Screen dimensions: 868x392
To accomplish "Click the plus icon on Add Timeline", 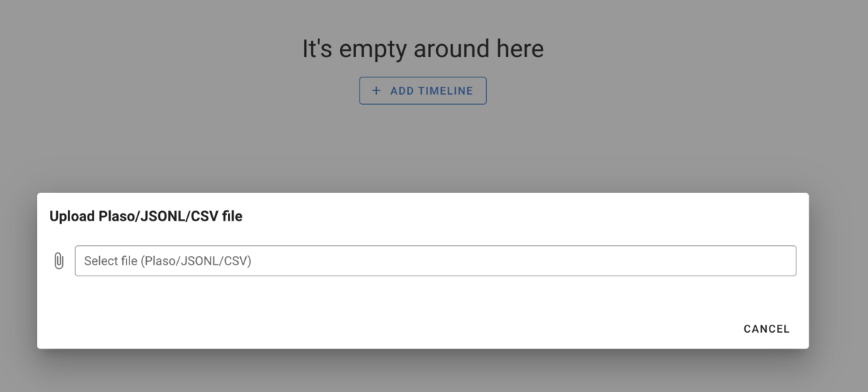I will click(x=376, y=91).
